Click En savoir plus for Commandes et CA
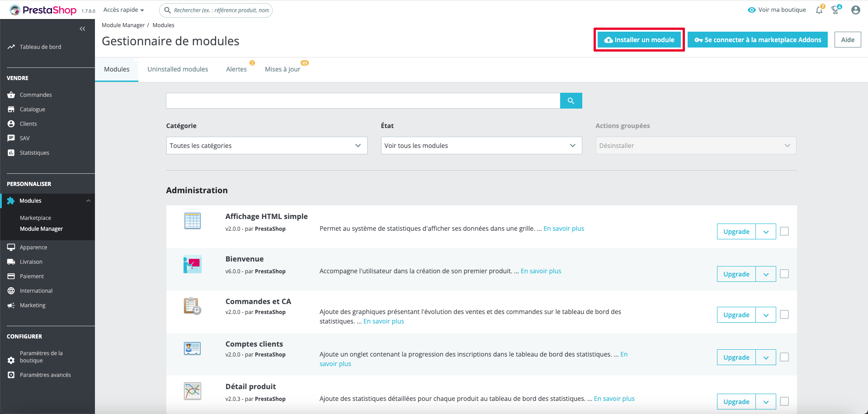Image resolution: width=868 pixels, height=414 pixels. [384, 321]
